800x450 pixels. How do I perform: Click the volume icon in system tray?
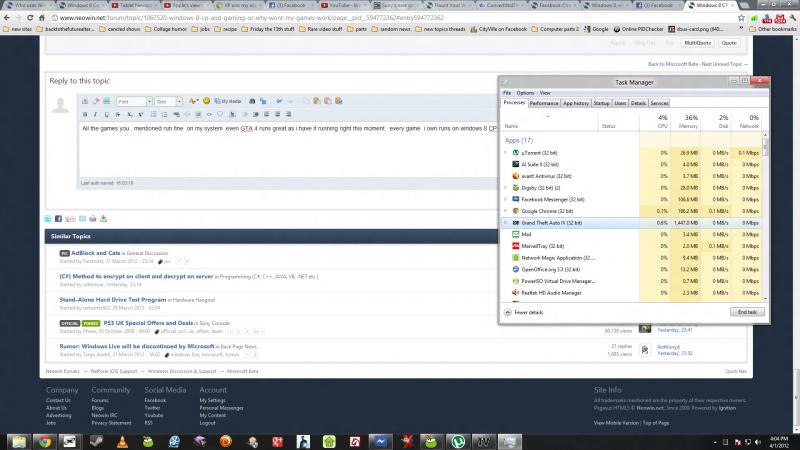point(758,442)
